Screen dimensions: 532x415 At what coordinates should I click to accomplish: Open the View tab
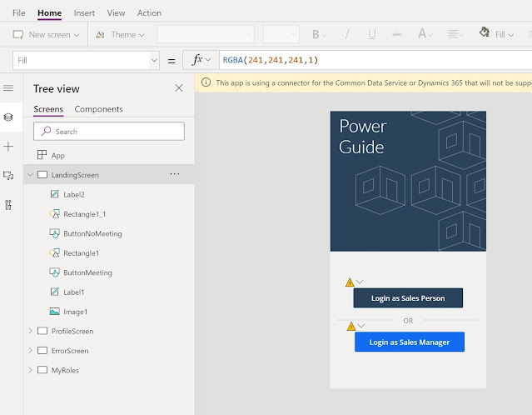point(116,12)
